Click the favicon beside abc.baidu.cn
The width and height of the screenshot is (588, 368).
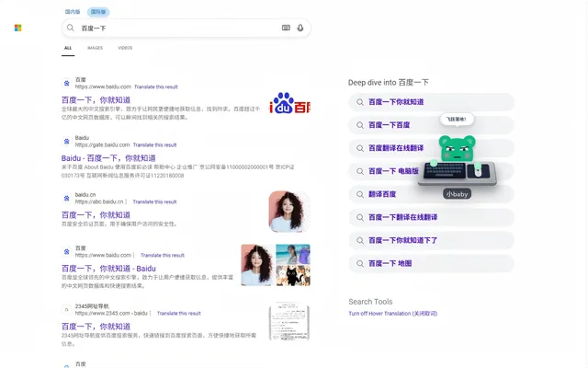pos(66,198)
